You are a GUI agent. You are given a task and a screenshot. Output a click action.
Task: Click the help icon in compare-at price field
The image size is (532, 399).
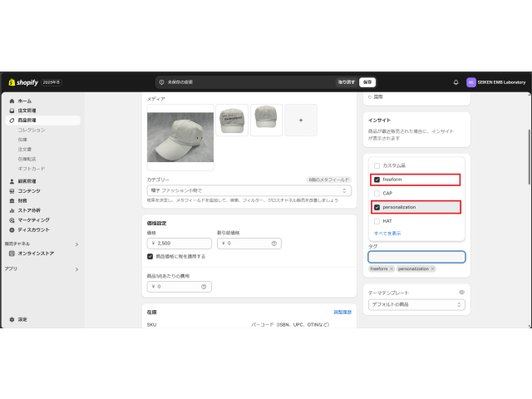click(273, 244)
